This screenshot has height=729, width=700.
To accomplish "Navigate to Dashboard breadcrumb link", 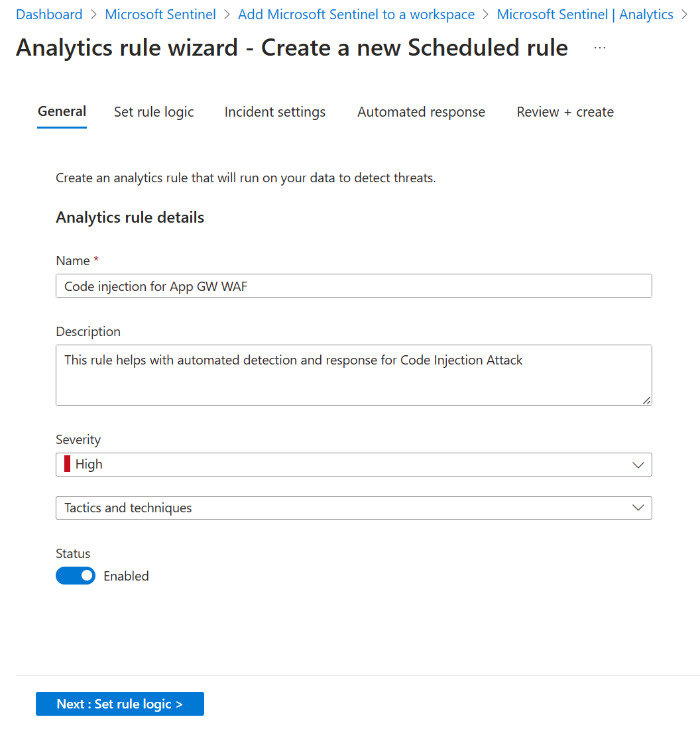I will coord(49,15).
